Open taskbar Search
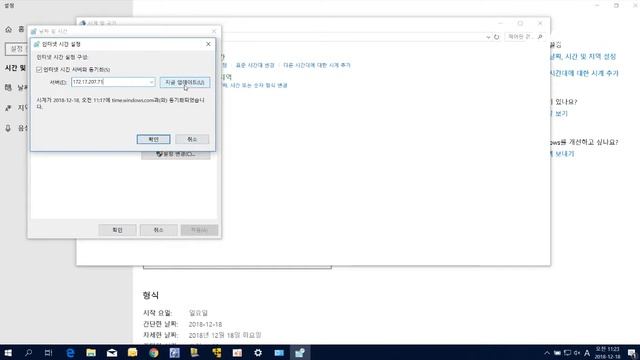The image size is (640, 360). [28, 353]
